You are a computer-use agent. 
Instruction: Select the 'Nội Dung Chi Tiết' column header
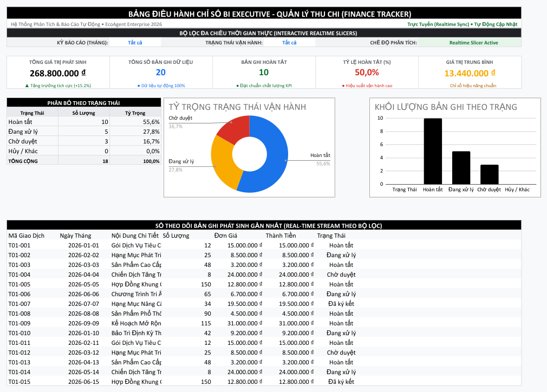pos(135,236)
